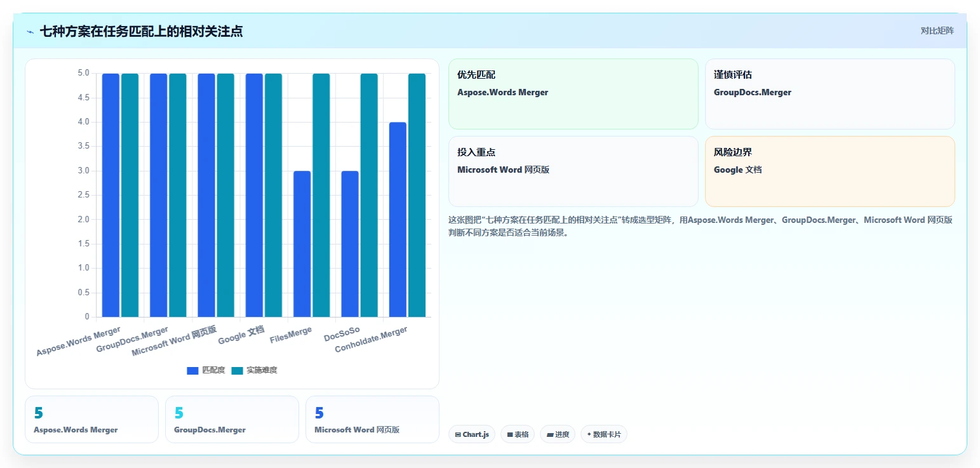980x468 pixels.
Task: Select the 数据卡片 tag chip
Action: (604, 434)
